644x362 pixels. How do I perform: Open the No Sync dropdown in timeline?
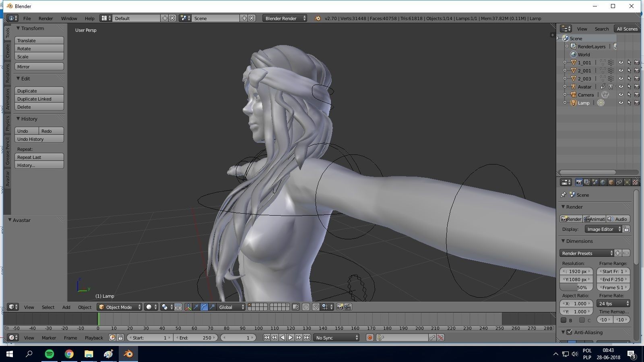tap(336, 337)
